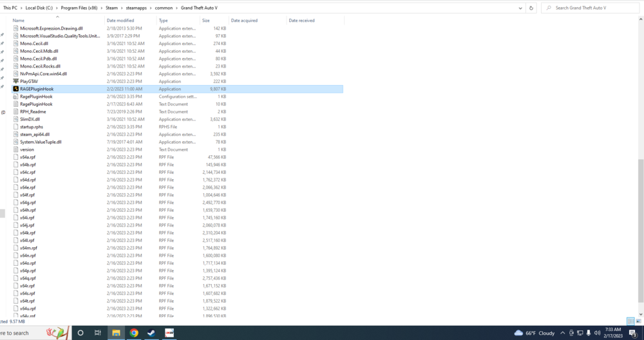The width and height of the screenshot is (644, 340).
Task: Expand the Steam breadcrumb chevron
Action: point(122,8)
